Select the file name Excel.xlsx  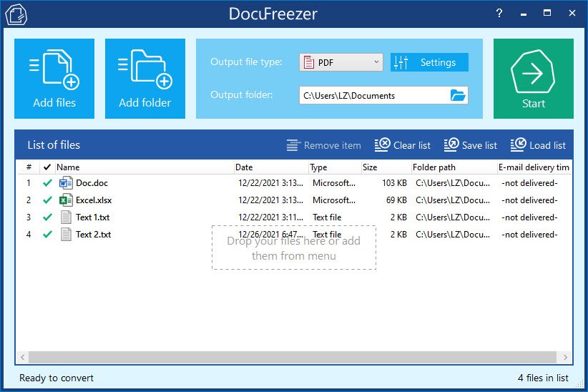[x=94, y=200]
